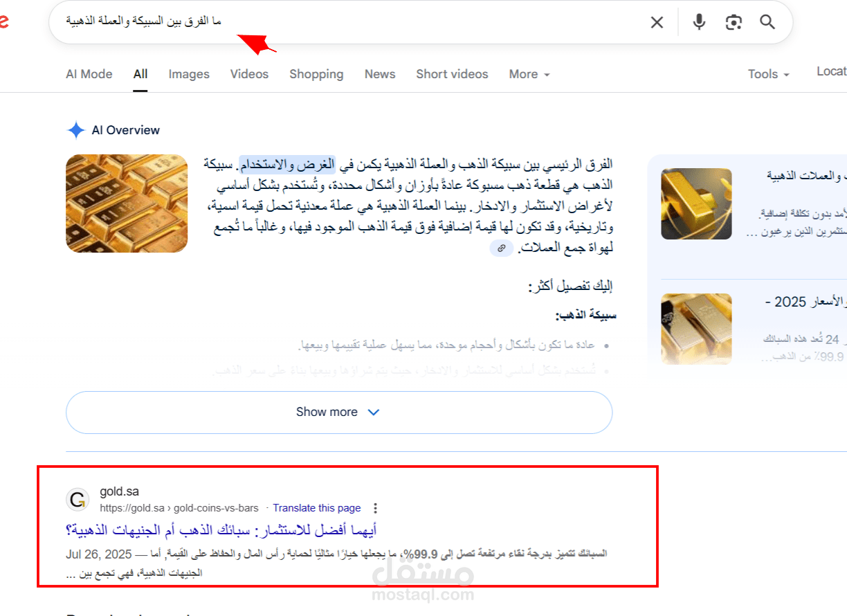
Task: Click the gold bars image in AI Overview
Action: [x=127, y=203]
